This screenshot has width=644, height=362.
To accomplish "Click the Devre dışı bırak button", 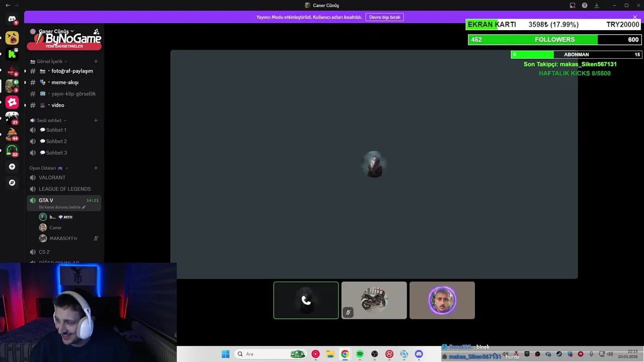I will tap(384, 17).
